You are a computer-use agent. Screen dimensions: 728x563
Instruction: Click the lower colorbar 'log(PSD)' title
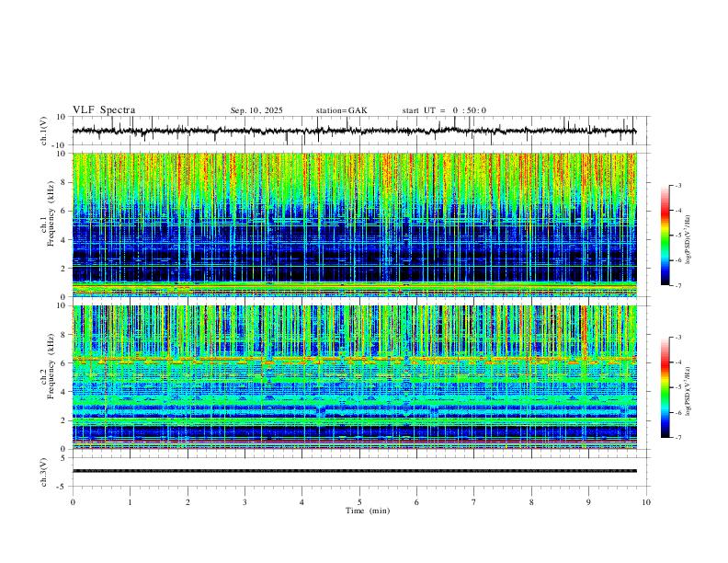tap(688, 392)
